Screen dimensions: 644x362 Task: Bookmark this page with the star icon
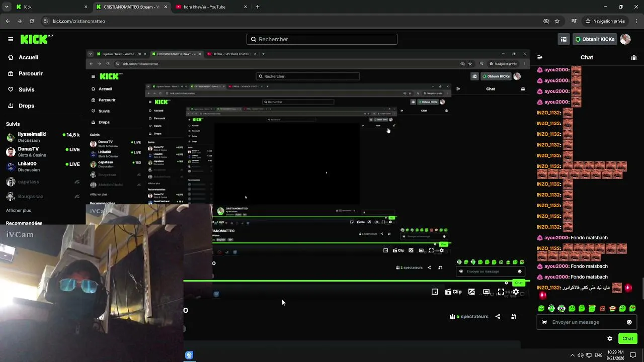point(557,21)
